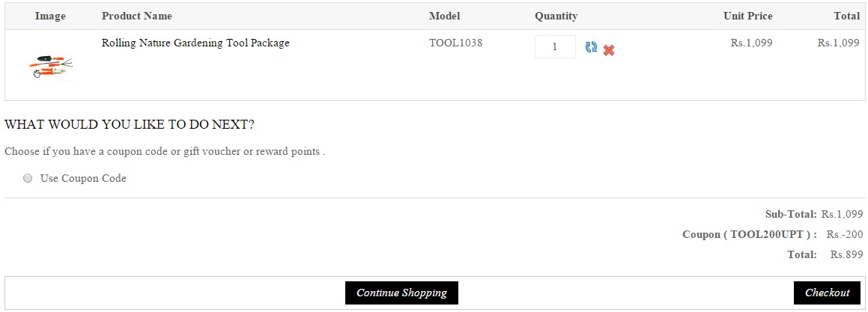
Task: Select the Use Coupon Code radio button
Action: click(28, 179)
